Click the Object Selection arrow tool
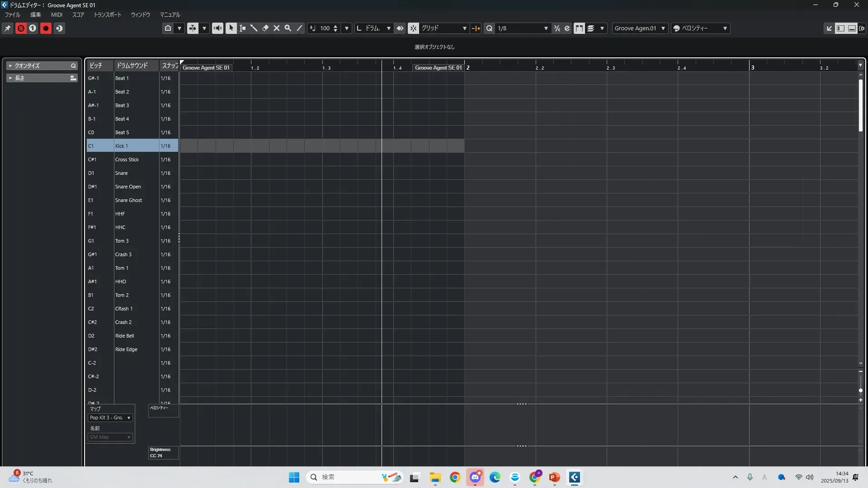The width and height of the screenshot is (868, 488). point(231,28)
